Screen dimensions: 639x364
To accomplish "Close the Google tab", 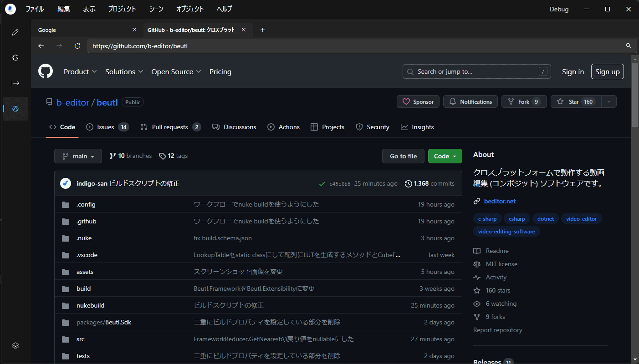I will [x=134, y=30].
